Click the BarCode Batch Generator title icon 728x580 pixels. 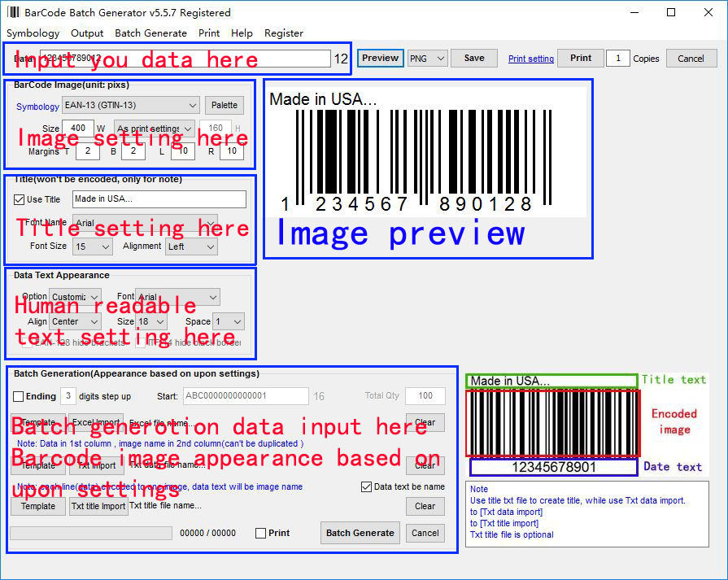pos(14,12)
